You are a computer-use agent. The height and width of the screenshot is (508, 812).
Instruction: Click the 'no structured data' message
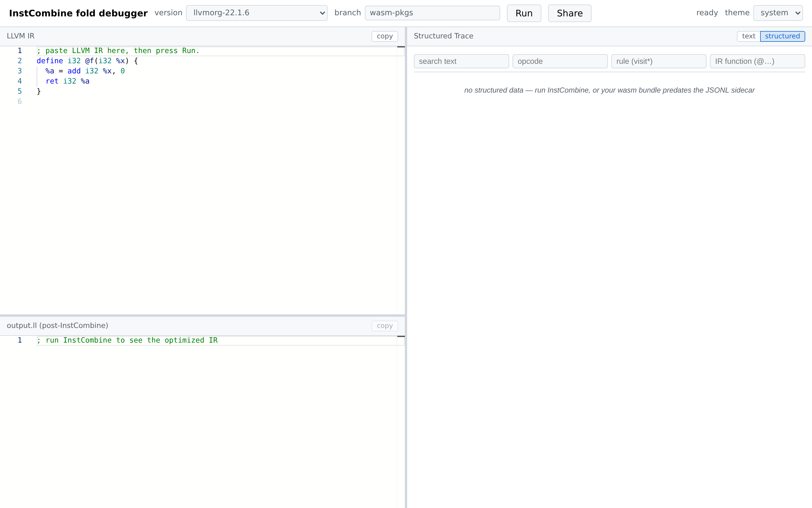coord(609,90)
